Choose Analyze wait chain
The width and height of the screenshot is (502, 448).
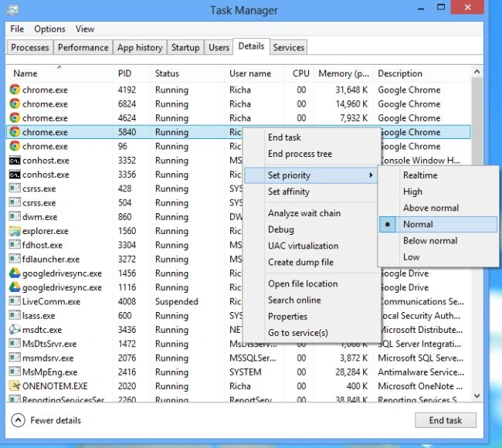tap(310, 213)
